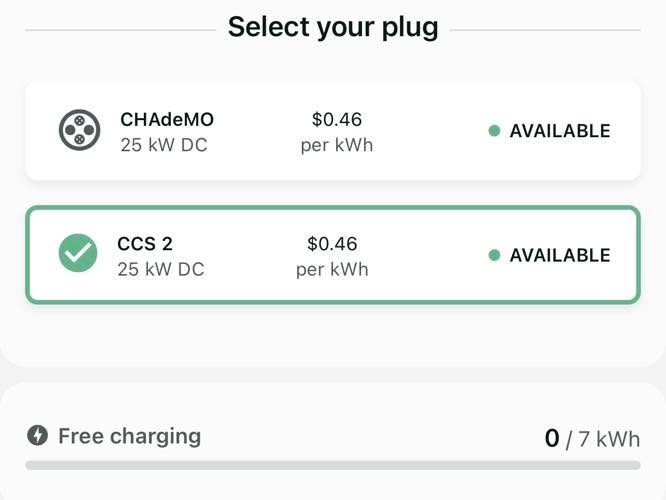Click the CCS 2 $0.46 per kWh price
666x500 pixels.
332,256
